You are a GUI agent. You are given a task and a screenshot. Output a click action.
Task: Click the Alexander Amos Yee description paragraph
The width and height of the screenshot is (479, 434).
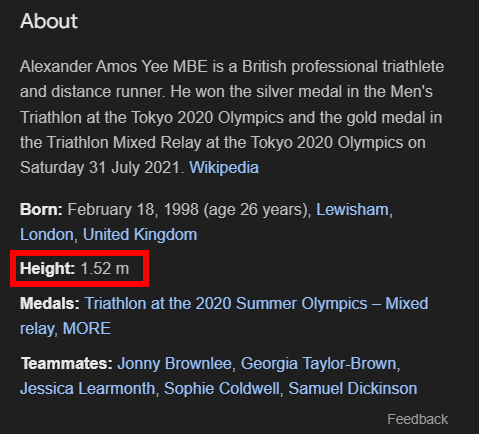pos(232,117)
